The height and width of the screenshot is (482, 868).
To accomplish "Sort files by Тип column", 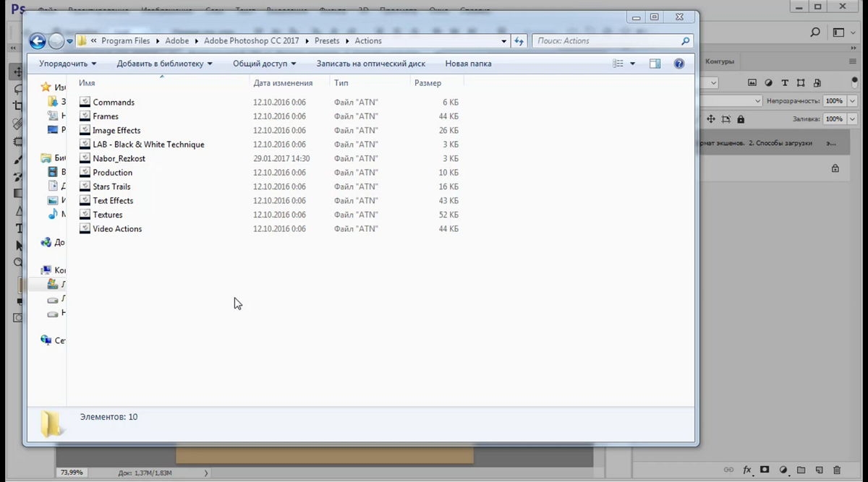I will 341,83.
